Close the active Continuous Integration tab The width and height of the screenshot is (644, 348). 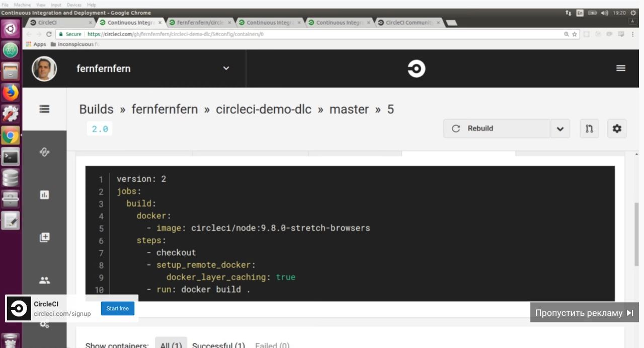point(160,23)
